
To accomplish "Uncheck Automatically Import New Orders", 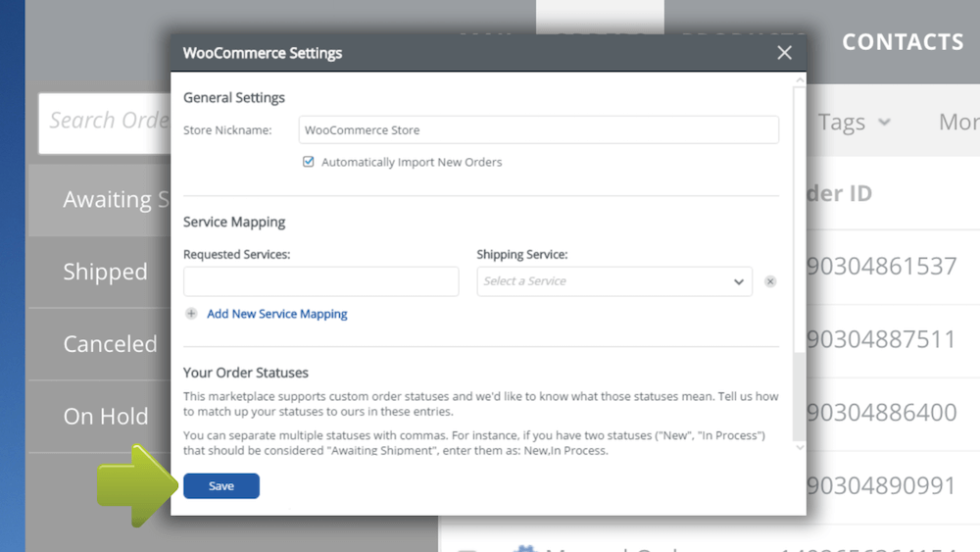I will tap(308, 162).
